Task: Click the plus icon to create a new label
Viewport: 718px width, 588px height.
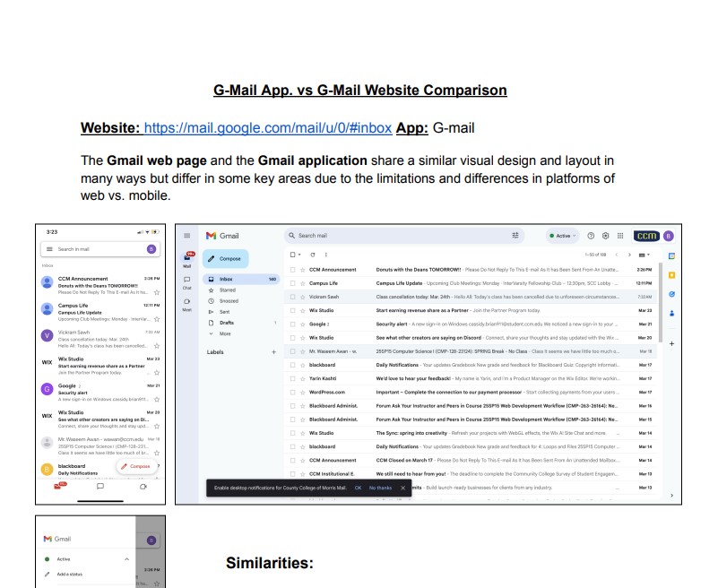Action: point(273,352)
